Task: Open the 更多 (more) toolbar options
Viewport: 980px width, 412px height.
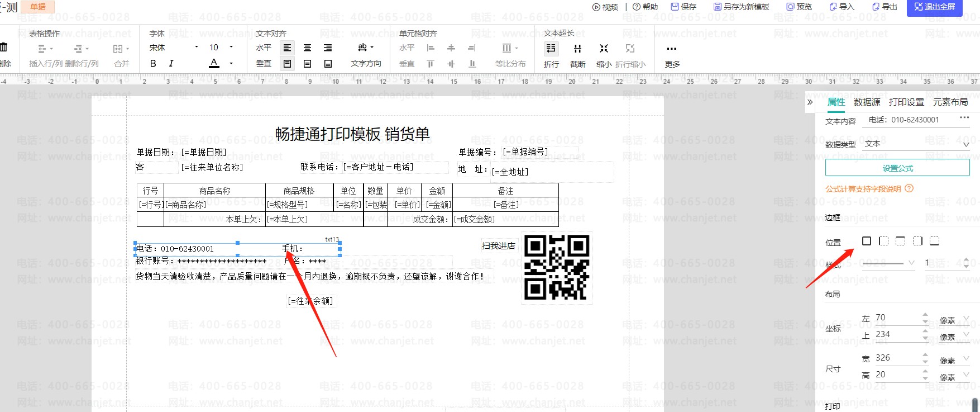Action: [x=672, y=49]
